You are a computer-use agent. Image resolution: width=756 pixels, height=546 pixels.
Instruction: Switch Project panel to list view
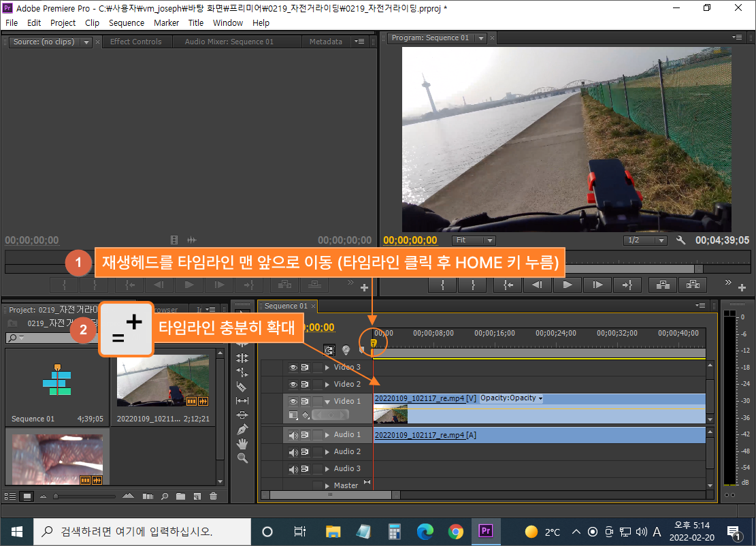click(x=10, y=496)
